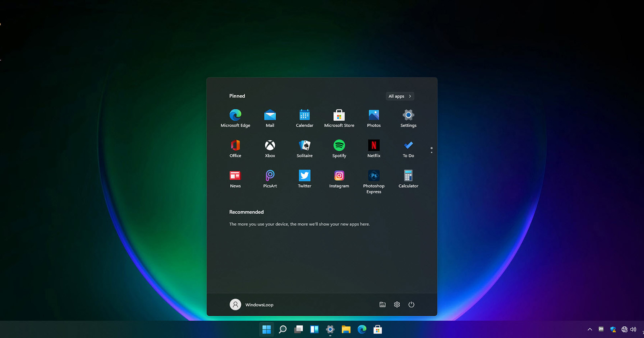Launch Photoshop Express
This screenshot has height=338, width=644.
point(374,181)
